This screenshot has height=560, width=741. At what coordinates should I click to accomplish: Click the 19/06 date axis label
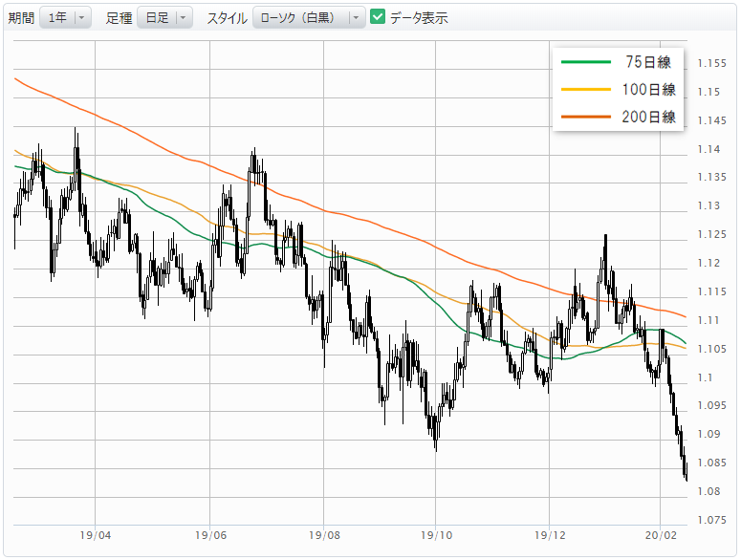pos(210,535)
